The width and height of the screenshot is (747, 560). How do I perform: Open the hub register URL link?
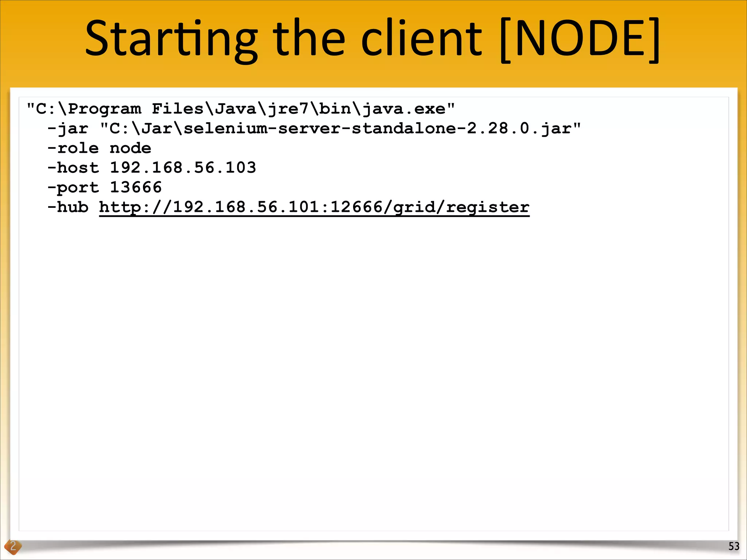pos(314,207)
